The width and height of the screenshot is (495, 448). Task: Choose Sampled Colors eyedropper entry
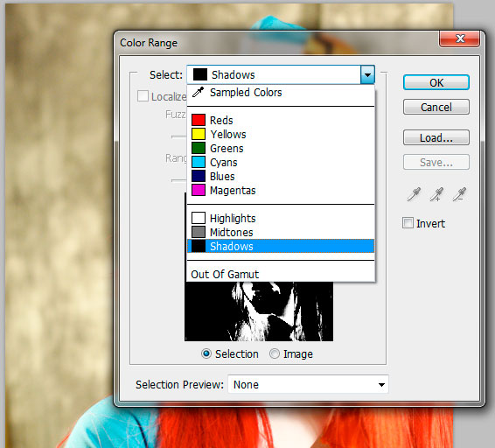[281, 93]
